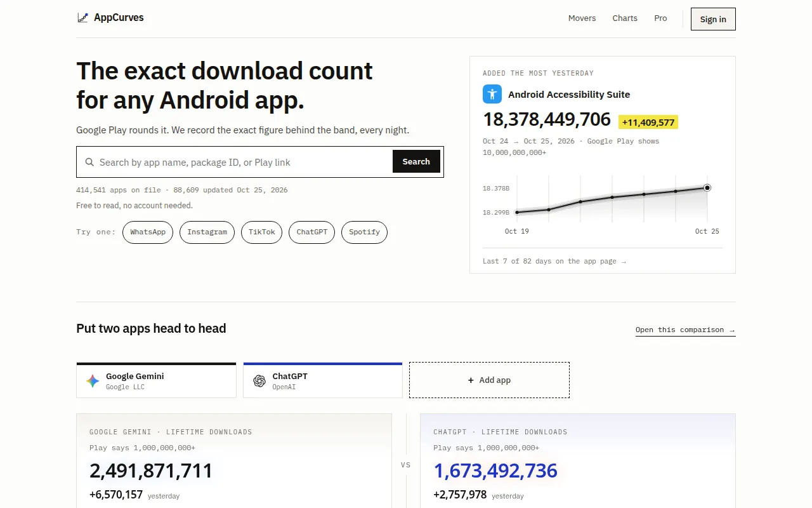
Task: Click the 18,378,449,706 download count
Action: (x=547, y=119)
